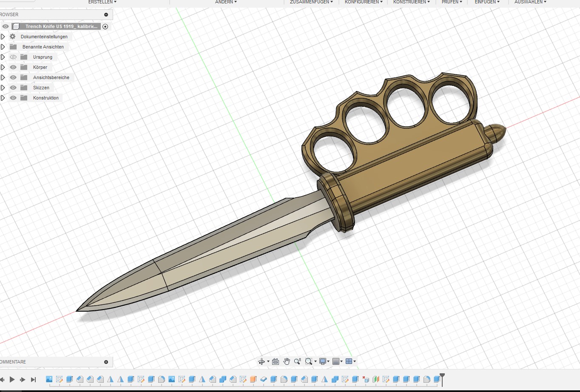The height and width of the screenshot is (392, 580).
Task: Expand the Konstruktion tree node
Action: point(3,98)
